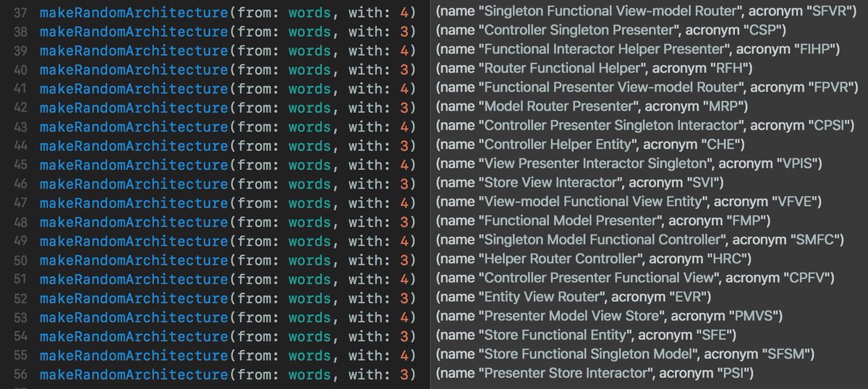
Task: Click result "Router Functional Helper"
Action: coord(595,70)
